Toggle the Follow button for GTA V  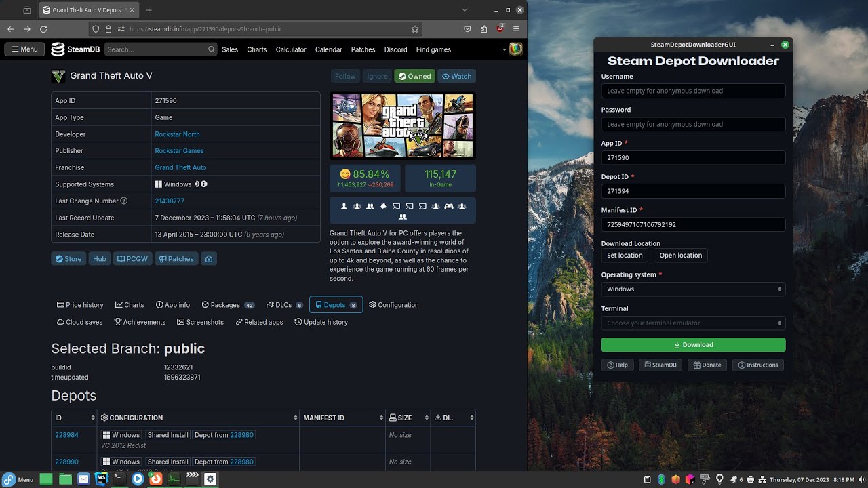coord(345,76)
